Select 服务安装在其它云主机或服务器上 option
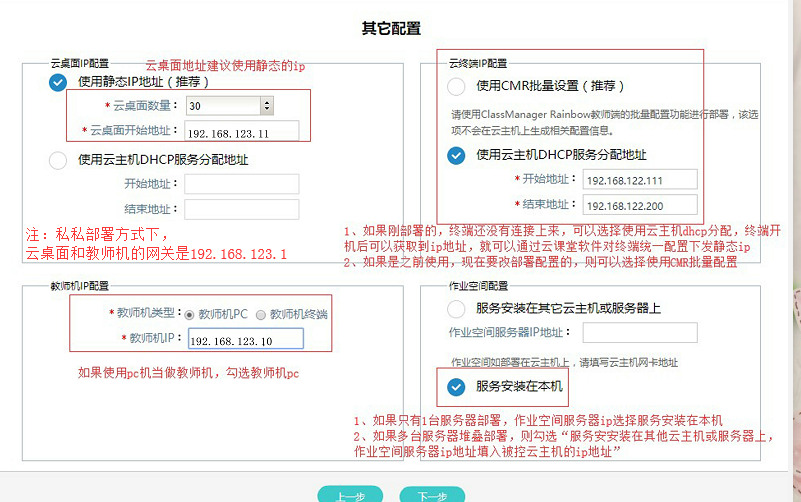Image resolution: width=801 pixels, height=502 pixels. (x=457, y=309)
